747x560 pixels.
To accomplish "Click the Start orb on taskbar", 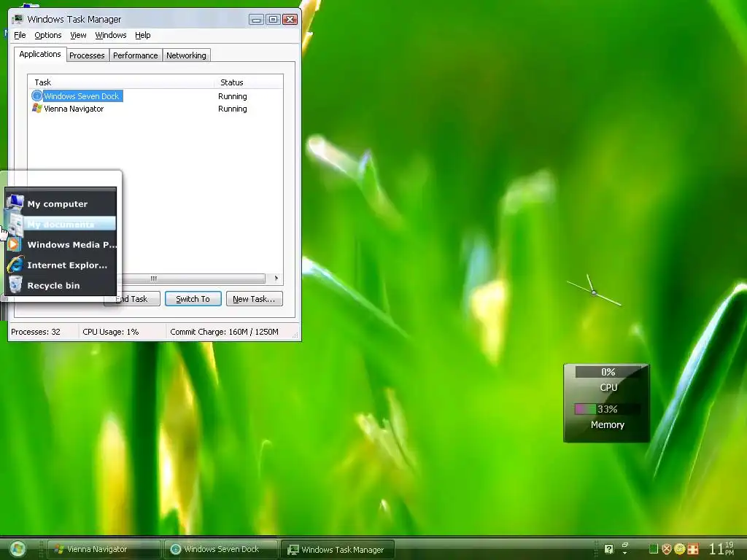I will [18, 549].
